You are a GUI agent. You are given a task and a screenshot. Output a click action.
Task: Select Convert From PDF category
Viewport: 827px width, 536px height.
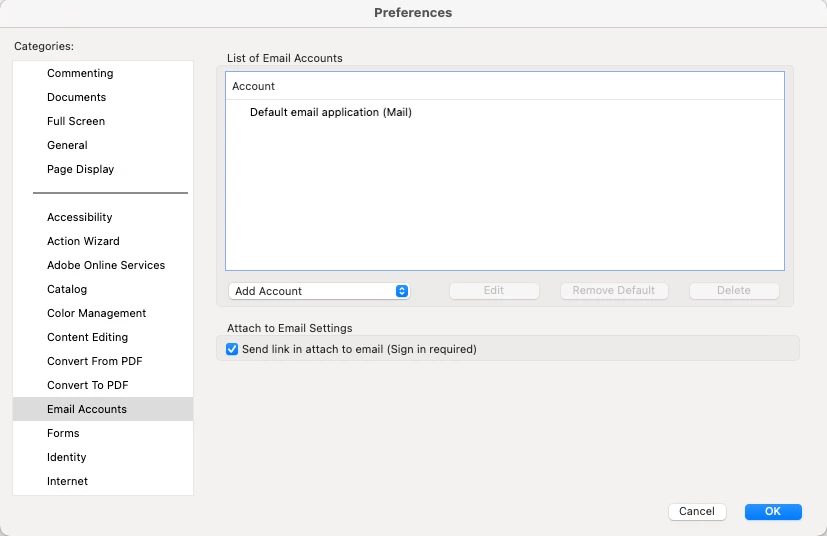point(95,361)
